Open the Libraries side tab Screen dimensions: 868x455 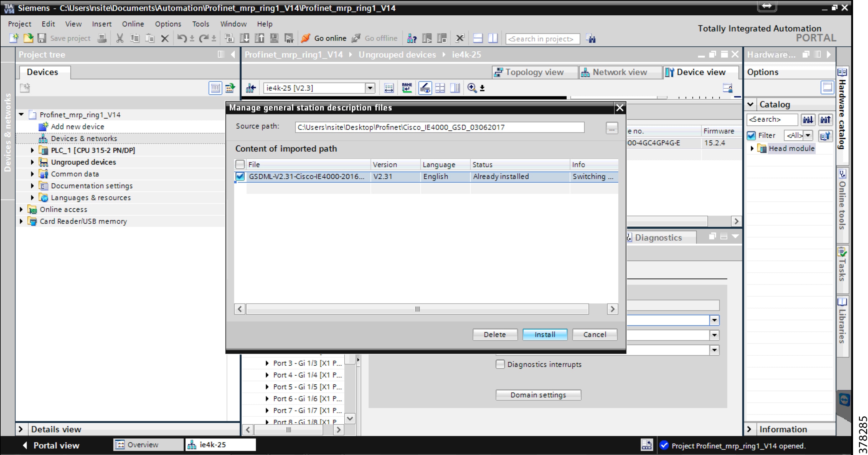(x=842, y=326)
